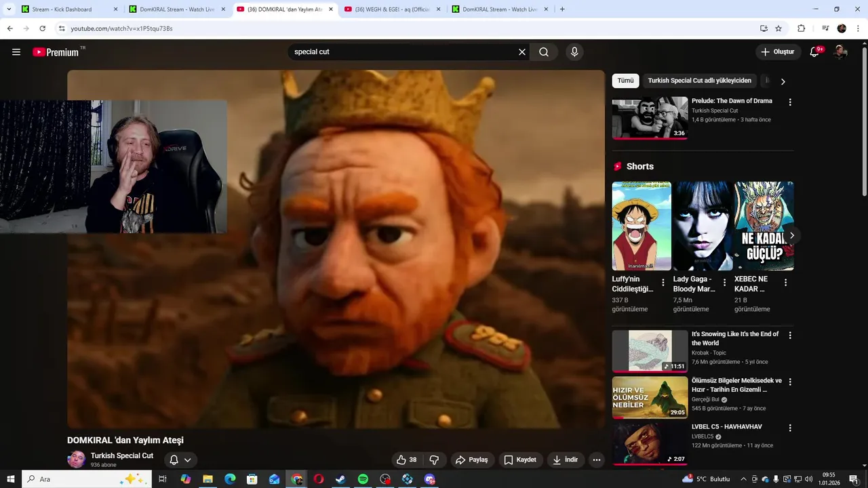The image size is (868, 488).
Task: Open options menu for Luffy'nin short
Action: point(663,283)
